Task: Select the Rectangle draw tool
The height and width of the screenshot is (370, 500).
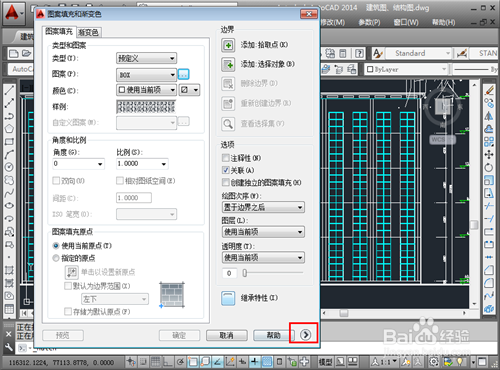Action: 9,142
